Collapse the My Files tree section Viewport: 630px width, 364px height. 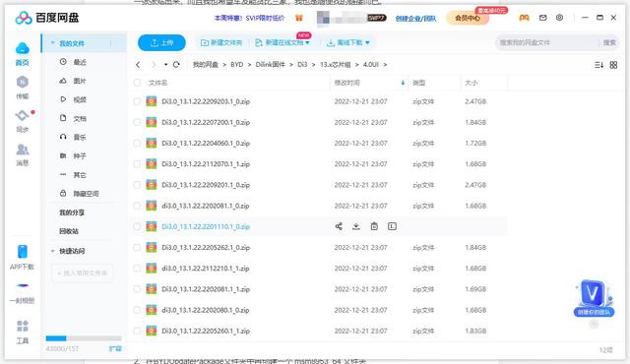click(x=52, y=43)
